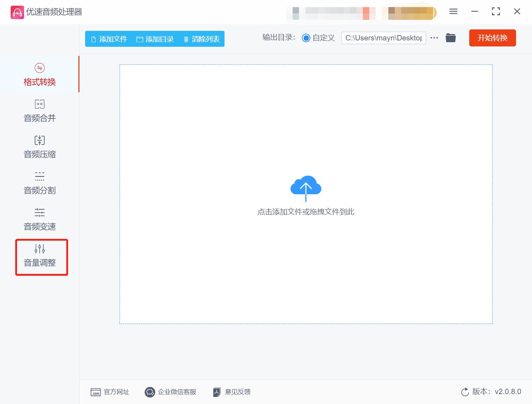Select the 格式转换 format conversion tool
532x404 pixels.
(39, 74)
